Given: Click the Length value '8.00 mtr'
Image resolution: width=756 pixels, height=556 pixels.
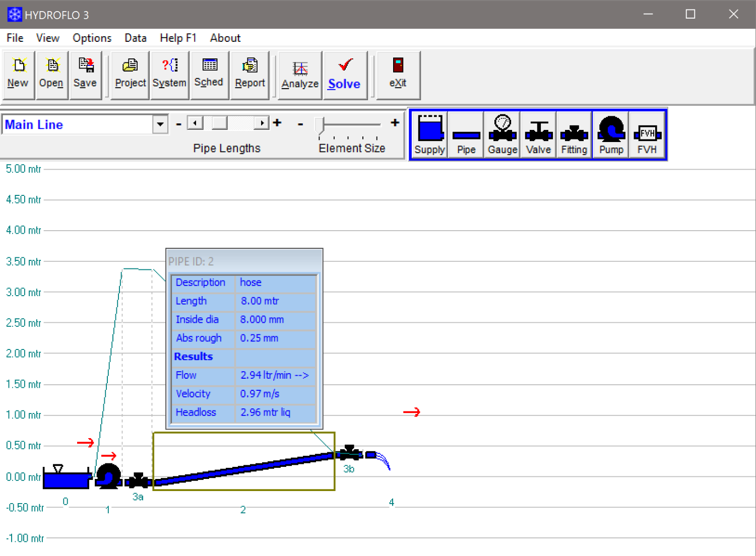Looking at the screenshot, I should tap(260, 301).
